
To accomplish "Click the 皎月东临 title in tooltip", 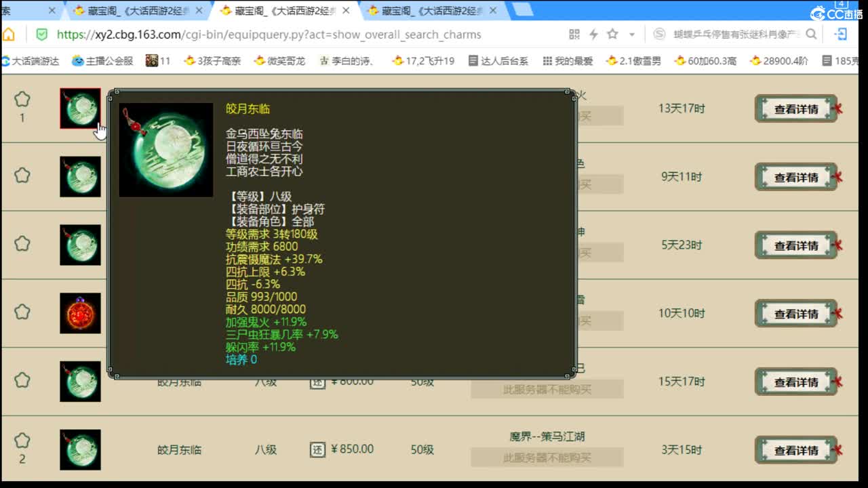I will click(x=248, y=109).
